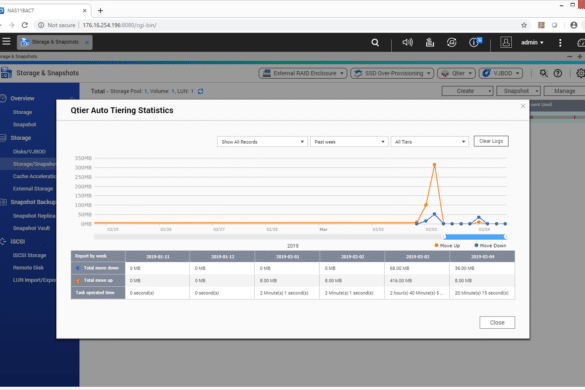Open the More options vertical dots
Viewport: 585px width, 390px height.
pyautogui.click(x=560, y=43)
